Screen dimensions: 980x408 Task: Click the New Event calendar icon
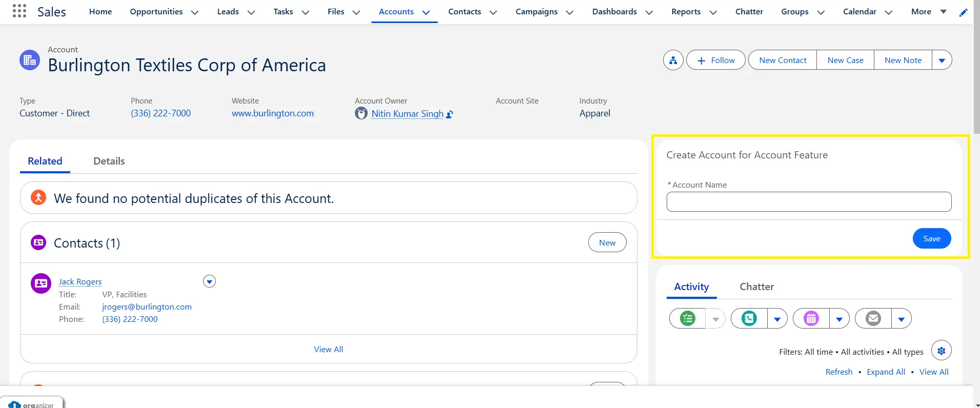click(811, 318)
